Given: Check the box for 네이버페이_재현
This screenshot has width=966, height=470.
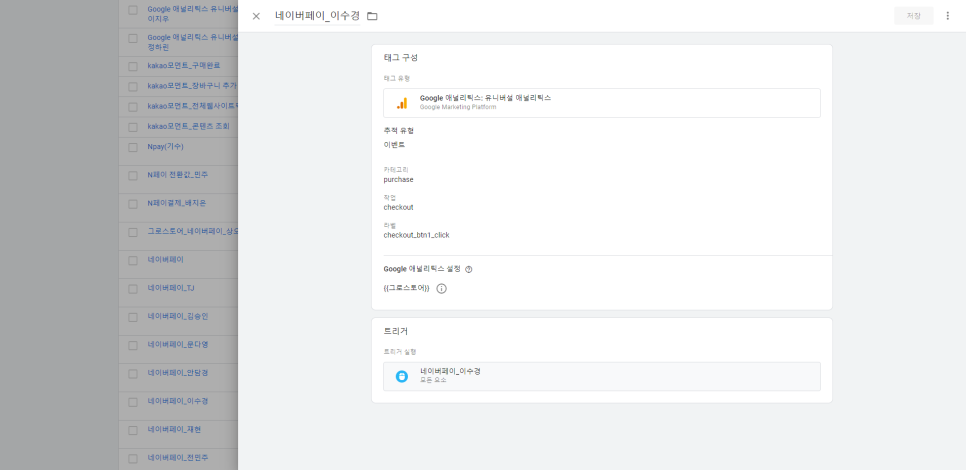Looking at the screenshot, I should 132,431.
